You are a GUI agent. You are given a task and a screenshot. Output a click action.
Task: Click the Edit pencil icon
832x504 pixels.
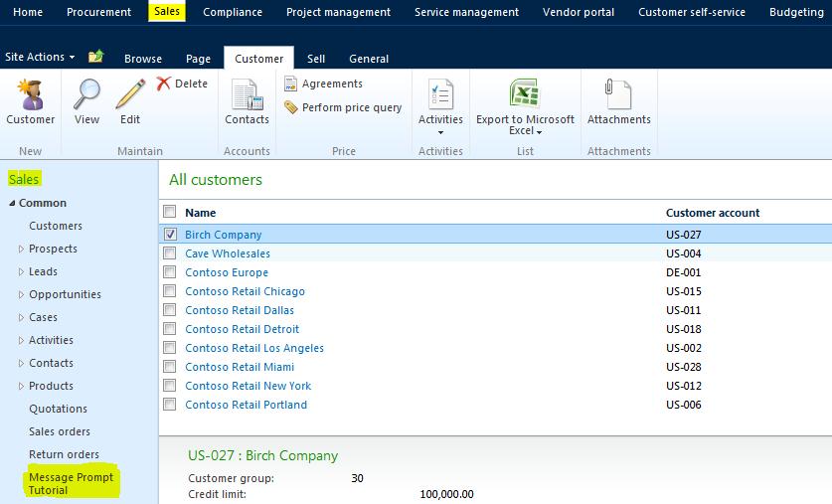[130, 95]
